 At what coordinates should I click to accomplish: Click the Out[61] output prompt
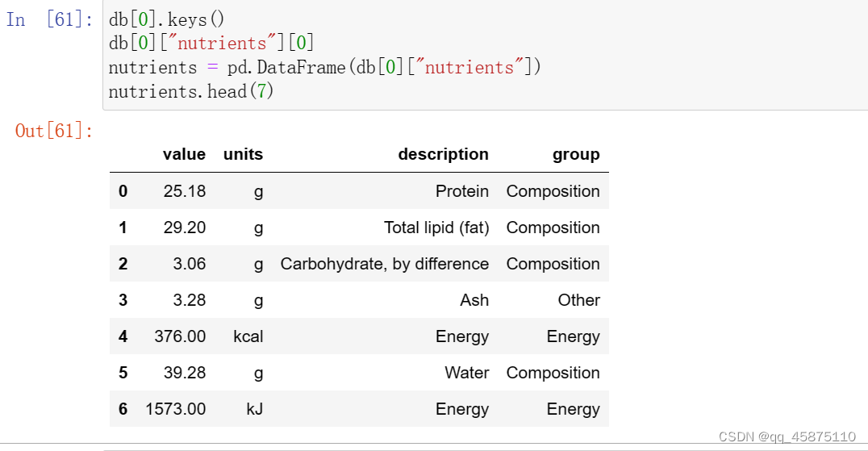point(54,131)
